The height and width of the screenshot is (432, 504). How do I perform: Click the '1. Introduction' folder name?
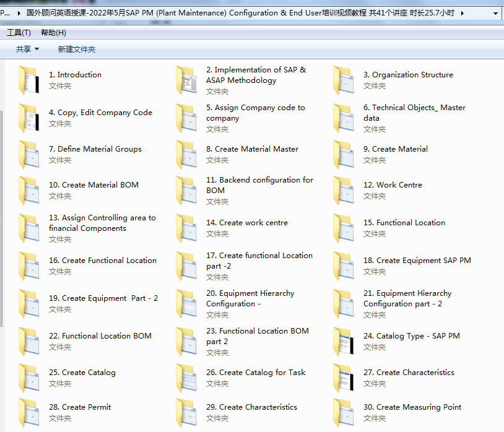pyautogui.click(x=75, y=74)
